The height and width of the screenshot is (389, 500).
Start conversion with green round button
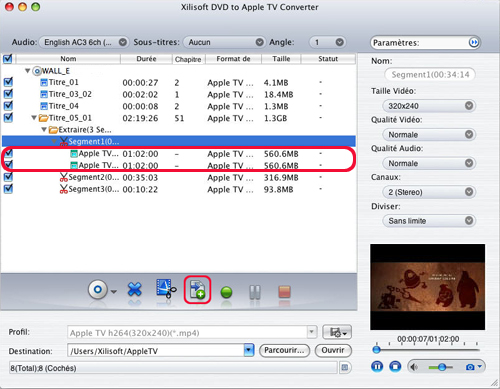coord(226,292)
